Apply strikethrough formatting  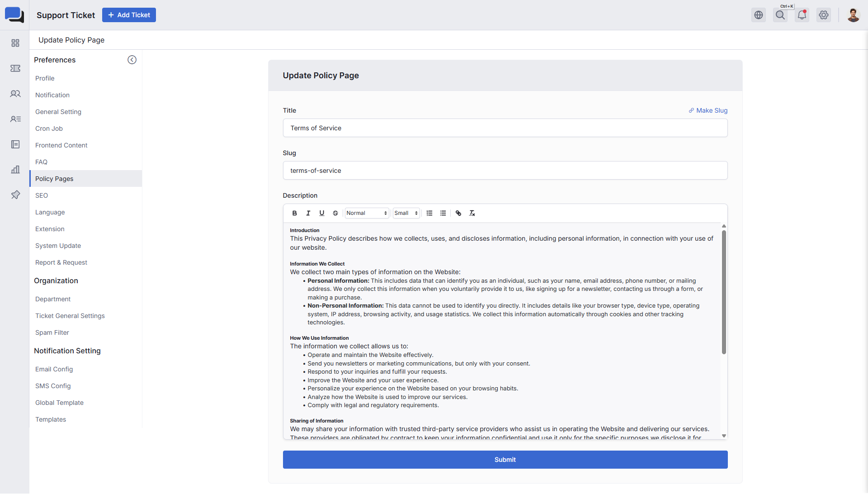[335, 213]
